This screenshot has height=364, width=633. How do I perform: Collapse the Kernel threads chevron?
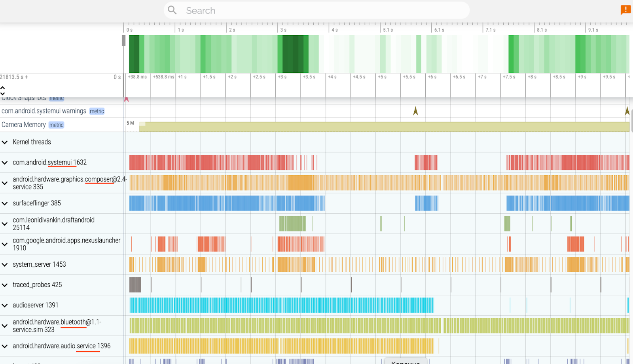click(5, 142)
